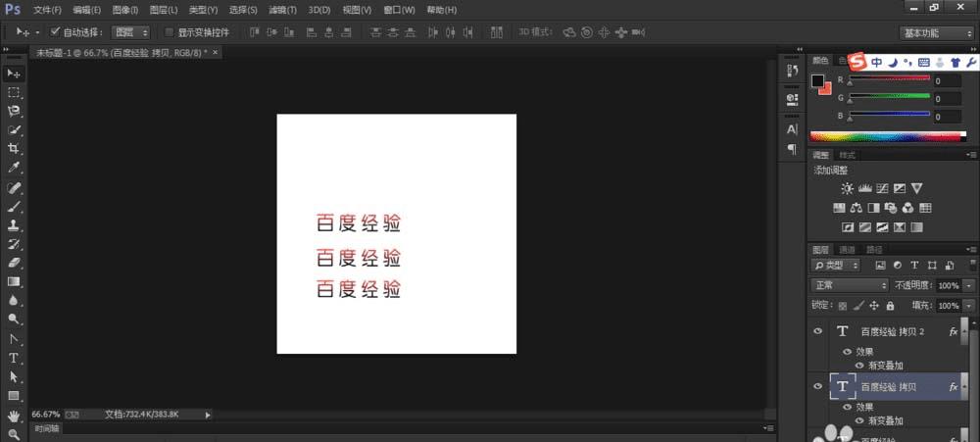Select the Blur tool

(14, 300)
